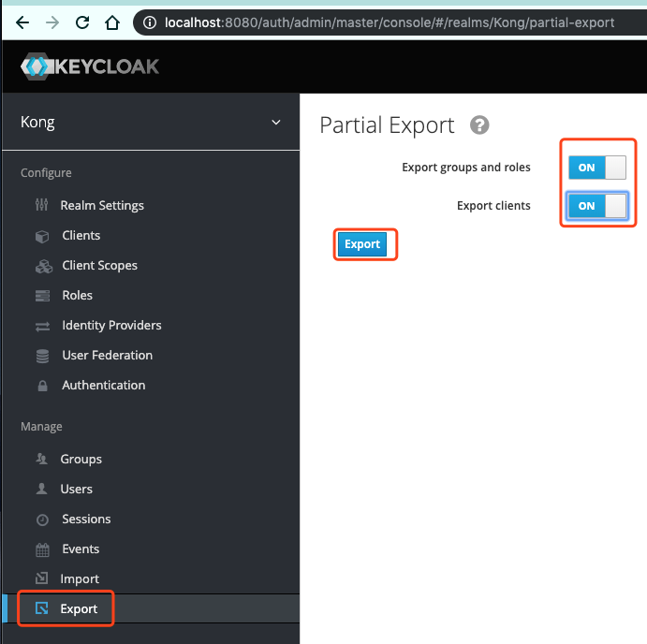Click the Export groups and roles label

tap(466, 168)
